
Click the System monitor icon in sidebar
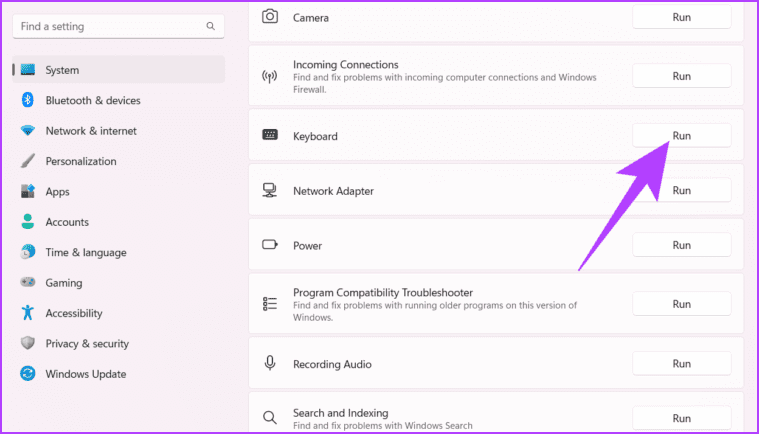(28, 70)
